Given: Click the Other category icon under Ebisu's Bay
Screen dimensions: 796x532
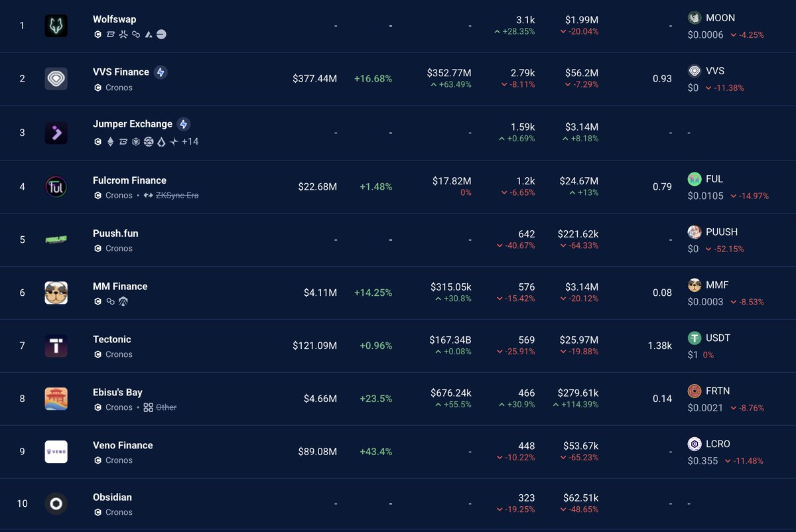Looking at the screenshot, I should tap(149, 407).
